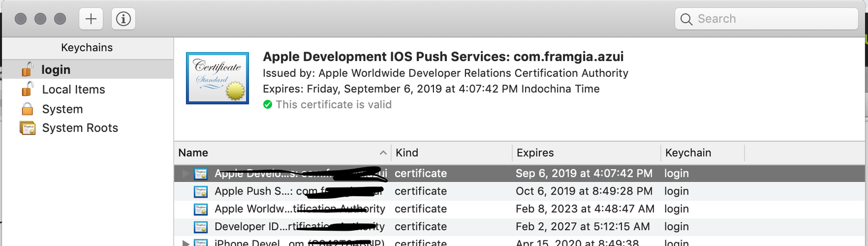Sort the list by Kind column
This screenshot has width=868, height=246.
click(407, 153)
